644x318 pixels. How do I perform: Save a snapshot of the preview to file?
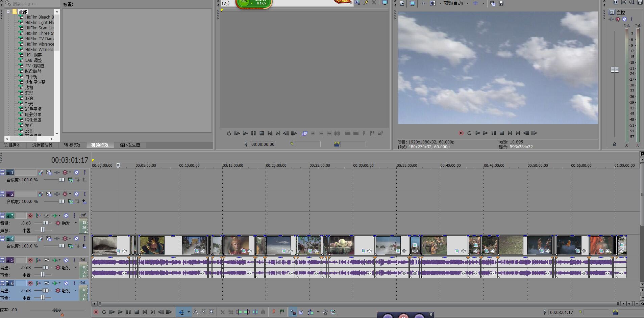501,3
